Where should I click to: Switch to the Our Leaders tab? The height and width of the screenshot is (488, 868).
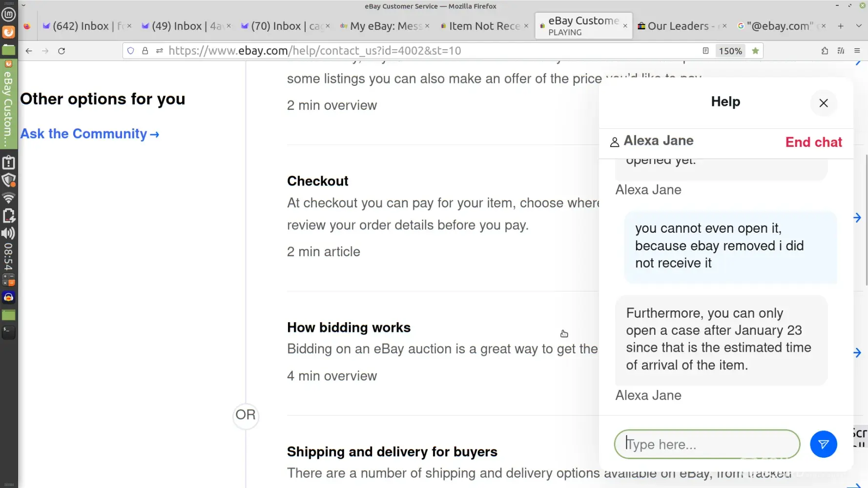pyautogui.click(x=681, y=26)
